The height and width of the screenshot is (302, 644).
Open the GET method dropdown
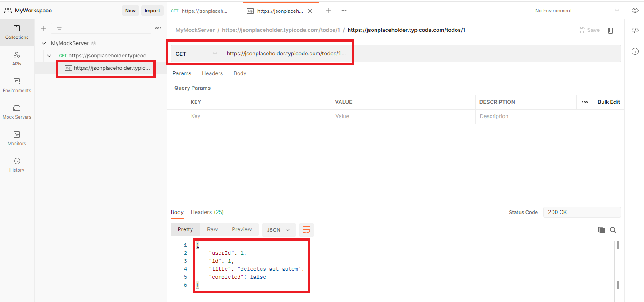[196, 54]
